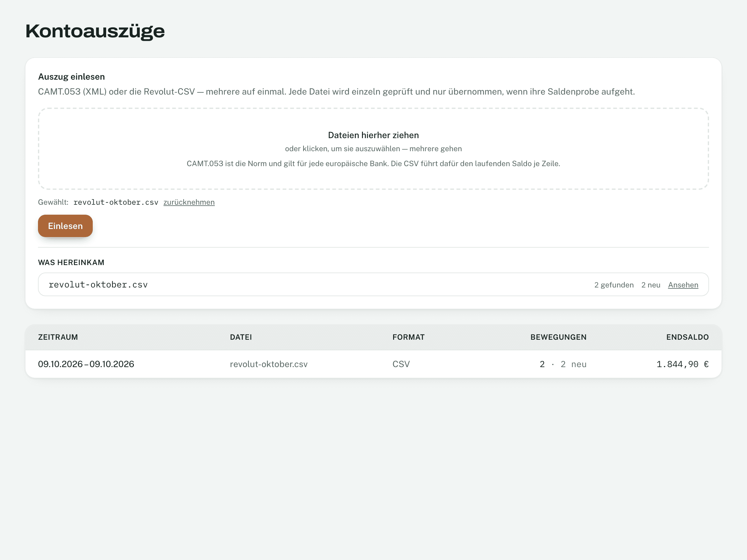Click the 'Dateien hierher ziehen' drop zone
The height and width of the screenshot is (560, 747).
click(374, 149)
